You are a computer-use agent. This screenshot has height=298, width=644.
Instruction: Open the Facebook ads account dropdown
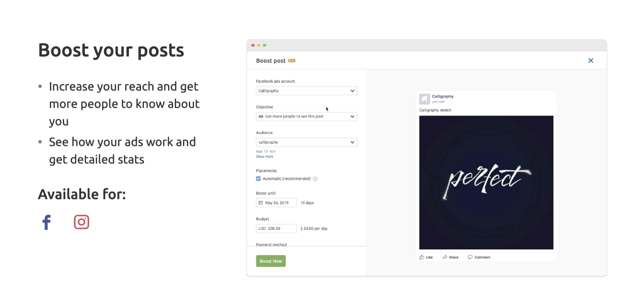pyautogui.click(x=307, y=91)
